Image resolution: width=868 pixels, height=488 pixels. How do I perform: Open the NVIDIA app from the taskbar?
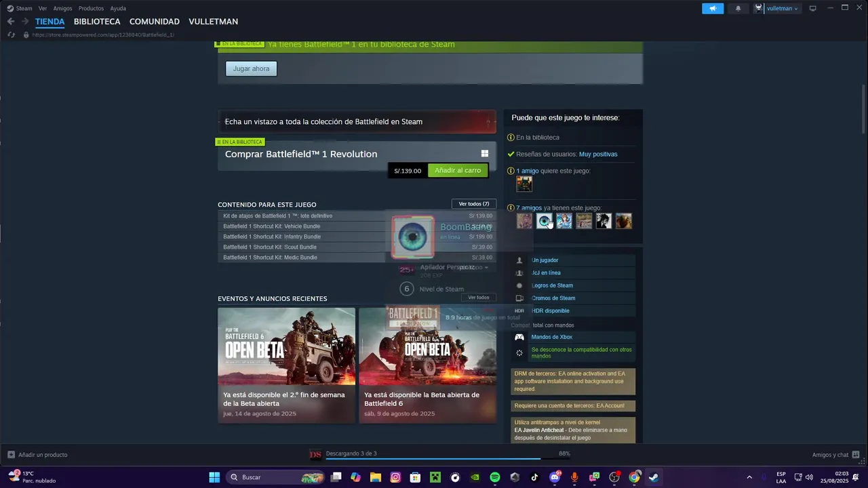coord(475,477)
